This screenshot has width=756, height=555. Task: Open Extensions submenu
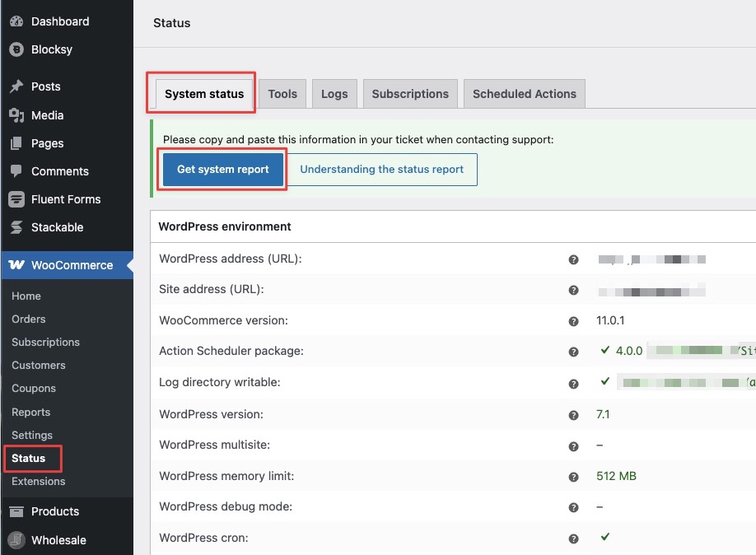[x=38, y=481]
